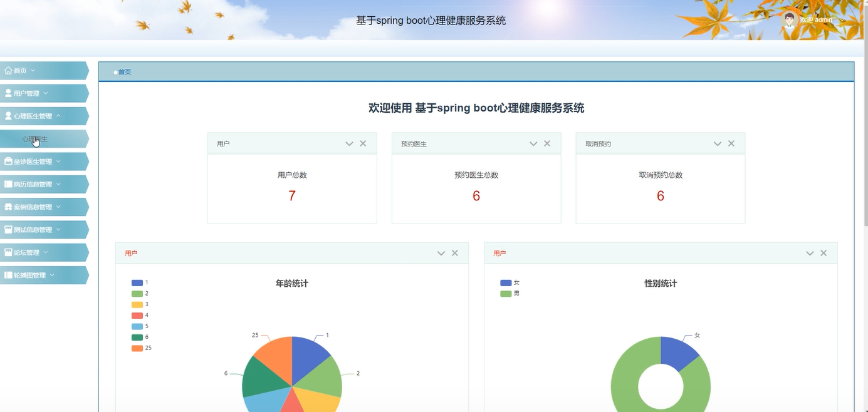Close the 预约医生 card
Image resolution: width=868 pixels, height=412 pixels.
point(547,143)
